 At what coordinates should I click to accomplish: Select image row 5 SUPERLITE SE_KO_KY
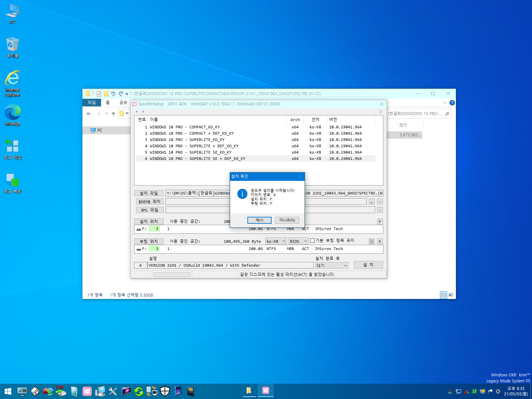coord(255,152)
